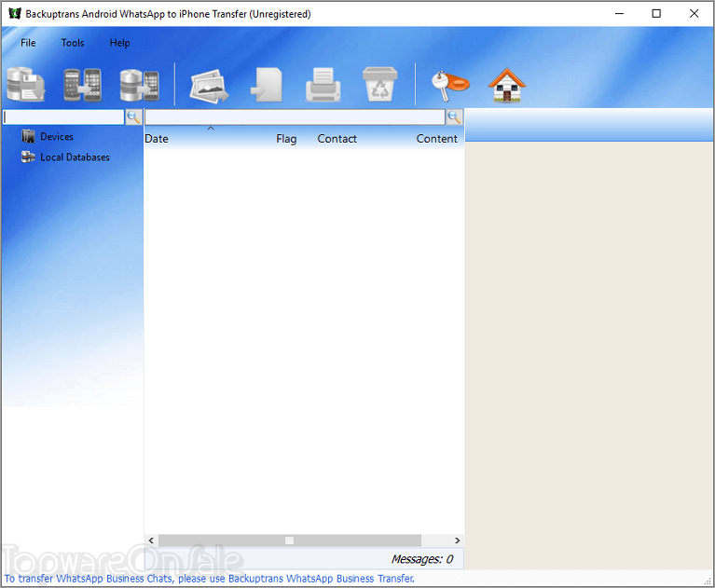Viewport: 715px width, 588px height.
Task: Click the export attachments photos icon
Action: coord(210,86)
